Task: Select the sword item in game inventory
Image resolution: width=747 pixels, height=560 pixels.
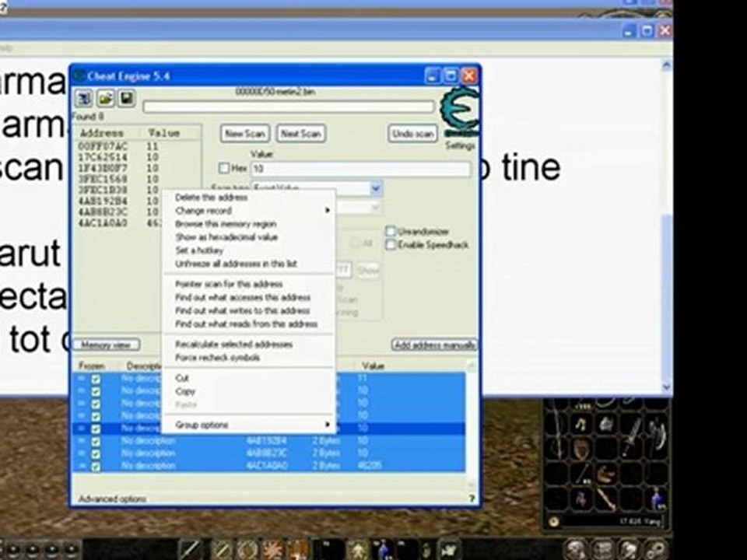Action: pyautogui.click(x=633, y=436)
